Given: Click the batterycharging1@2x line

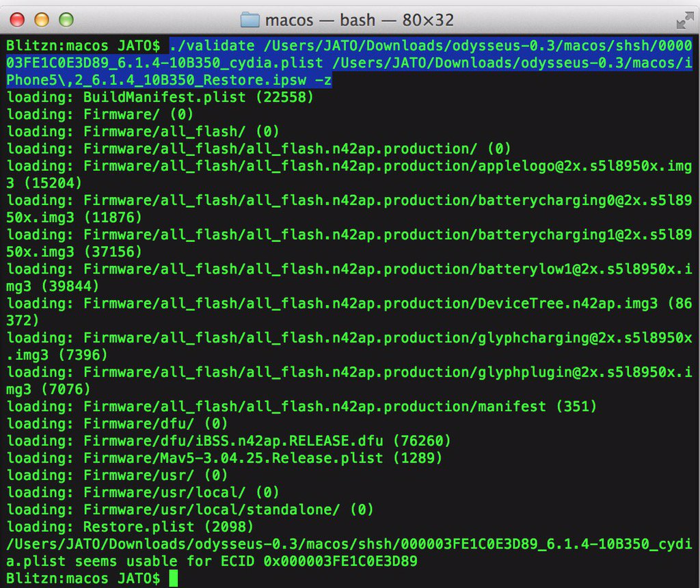Looking at the screenshot, I should click(x=349, y=243).
